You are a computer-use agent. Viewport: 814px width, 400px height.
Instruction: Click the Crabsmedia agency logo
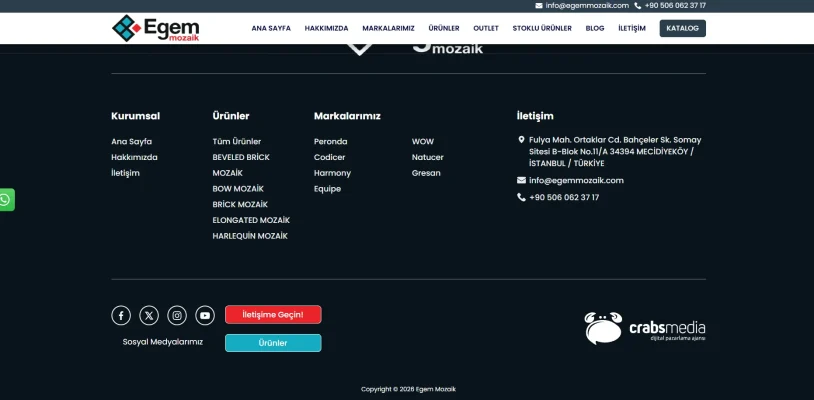point(645,328)
